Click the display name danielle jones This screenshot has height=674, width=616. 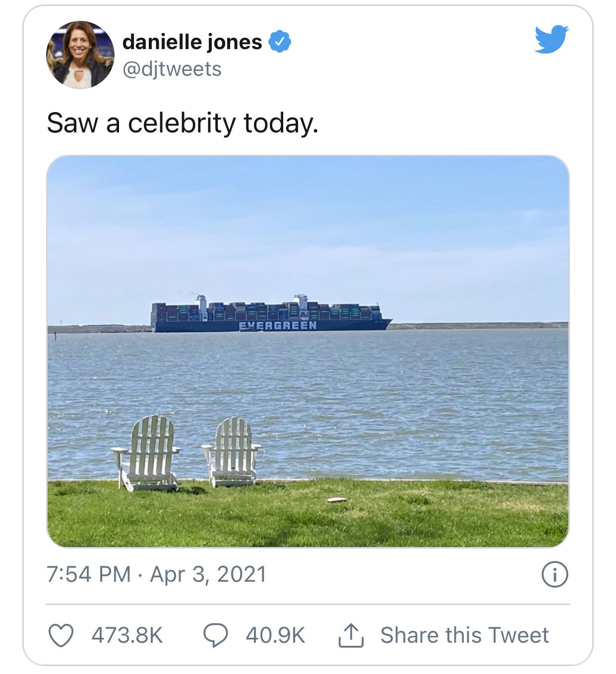click(x=192, y=42)
